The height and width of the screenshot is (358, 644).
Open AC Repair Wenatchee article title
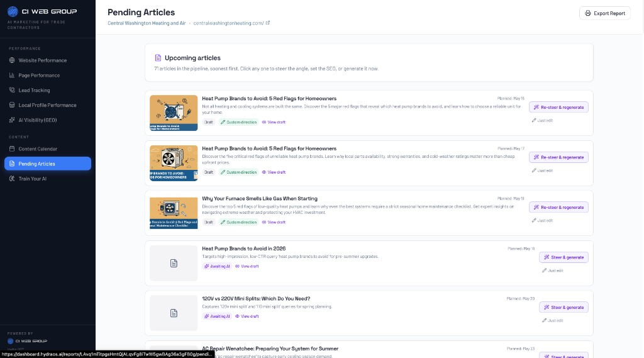point(270,349)
